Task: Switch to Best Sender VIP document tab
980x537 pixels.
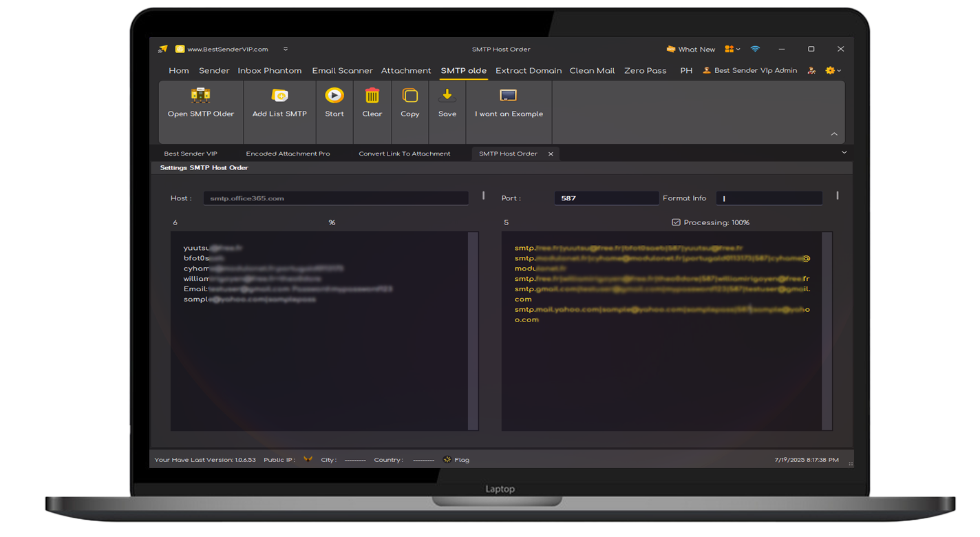Action: 191,154
